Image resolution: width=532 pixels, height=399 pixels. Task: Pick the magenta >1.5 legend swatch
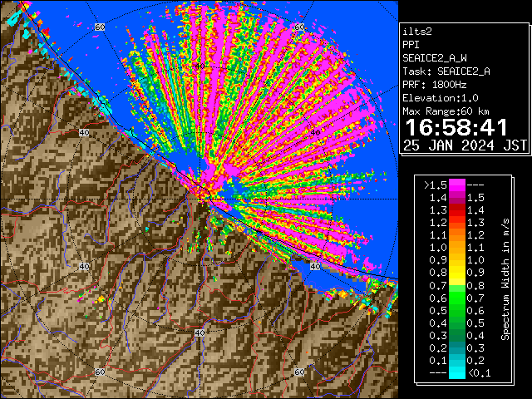pyautogui.click(x=457, y=185)
